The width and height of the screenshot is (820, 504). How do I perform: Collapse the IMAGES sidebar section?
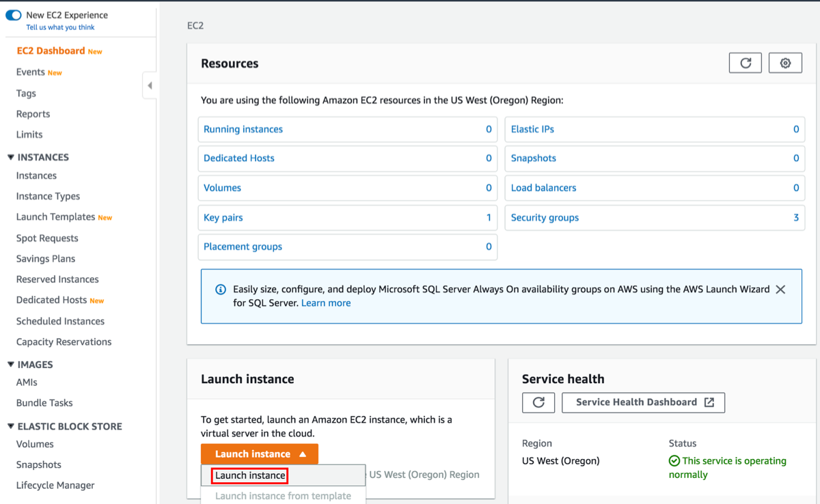[x=11, y=365]
